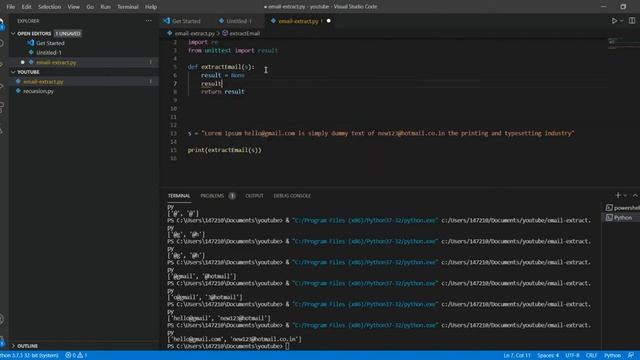Click code line 'def extractEmail(s):'
Image resolution: width=640 pixels, height=360 pixels.
click(221, 67)
